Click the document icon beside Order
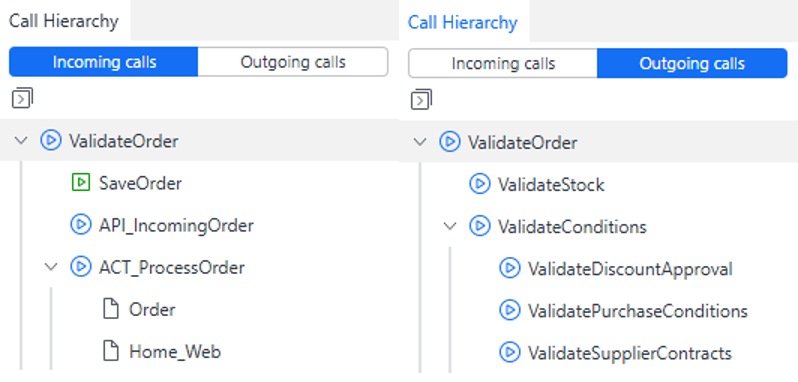The image size is (798, 382). (x=110, y=309)
